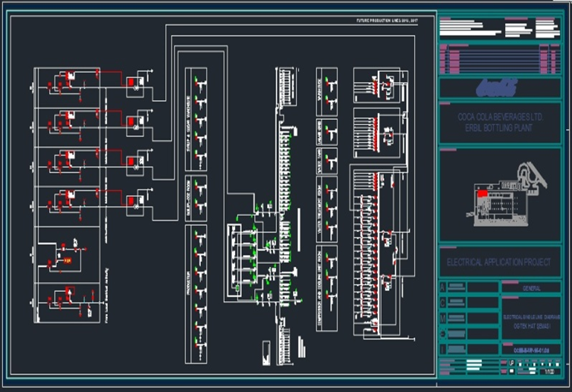Click the GENERAL field in title block
The width and height of the screenshot is (572, 392).
pos(531,288)
